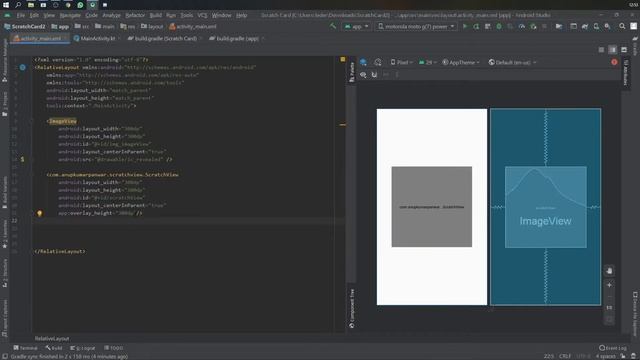Open the app run configuration dropdown
Viewport: 640px width, 360px height.
pyautogui.click(x=356, y=26)
